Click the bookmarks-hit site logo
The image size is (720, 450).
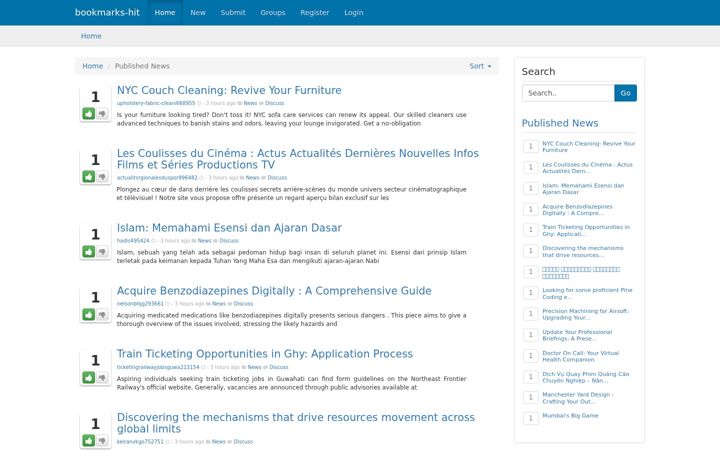coord(107,12)
